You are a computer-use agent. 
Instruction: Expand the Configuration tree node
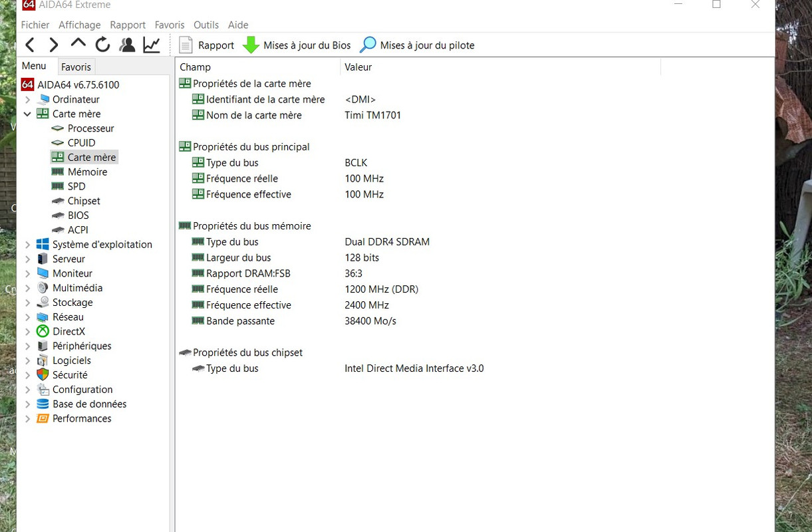(x=27, y=390)
